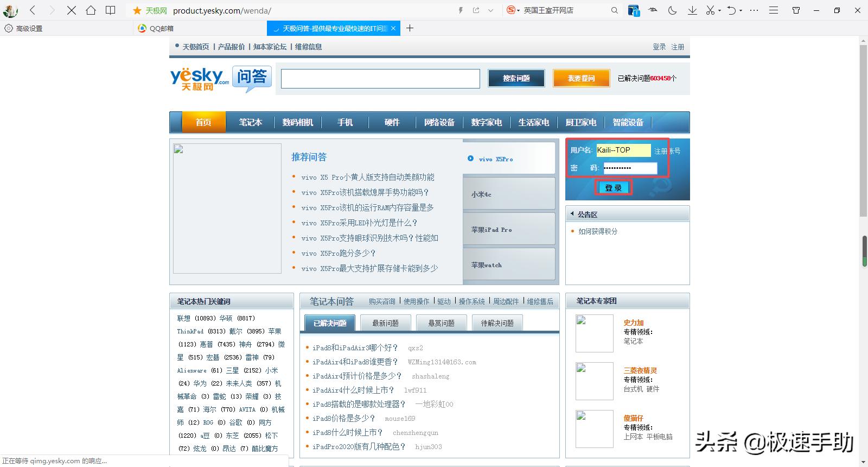Open Sogou search engine selector dropdown

coord(513,10)
